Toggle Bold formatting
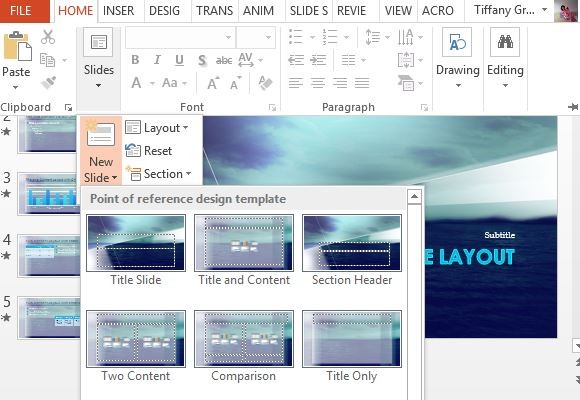The image size is (580, 400). 135,60
